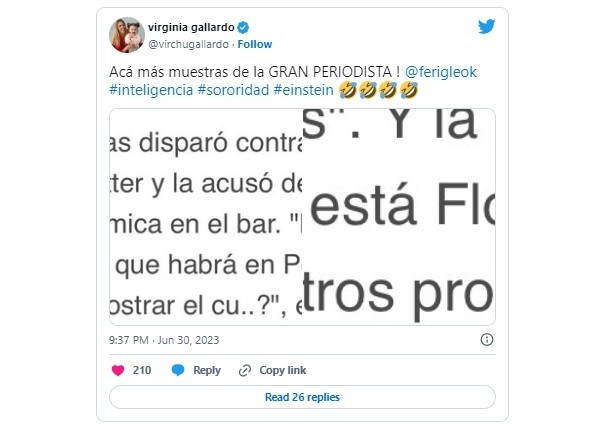Click the blue speech bubble reply icon

(178, 370)
